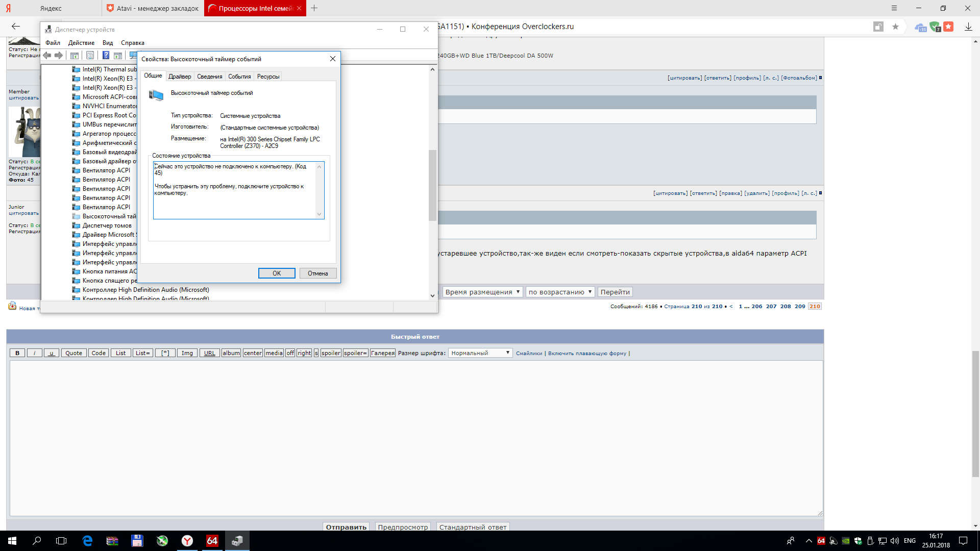Screen dimensions: 980x551
Task: Click the NVIDIA tray icon
Action: click(x=845, y=541)
